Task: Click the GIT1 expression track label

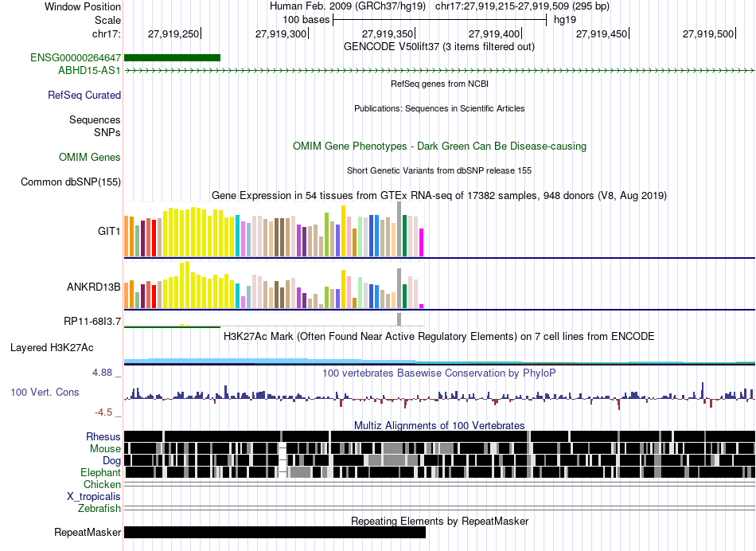Action: [x=109, y=231]
